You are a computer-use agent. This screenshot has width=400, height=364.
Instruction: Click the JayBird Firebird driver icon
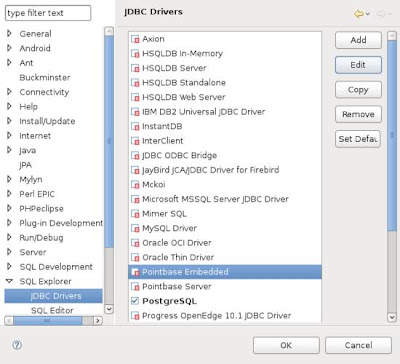point(135,170)
